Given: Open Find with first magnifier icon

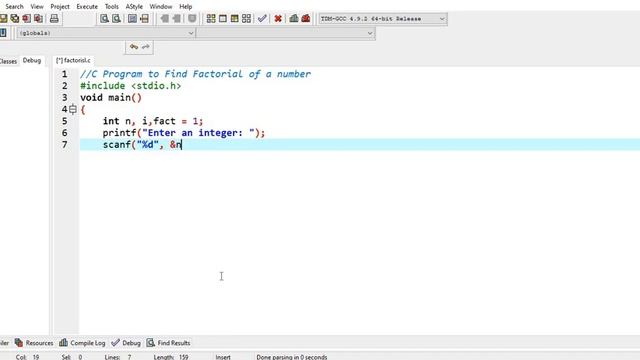Looking at the screenshot, I should 104,18.
